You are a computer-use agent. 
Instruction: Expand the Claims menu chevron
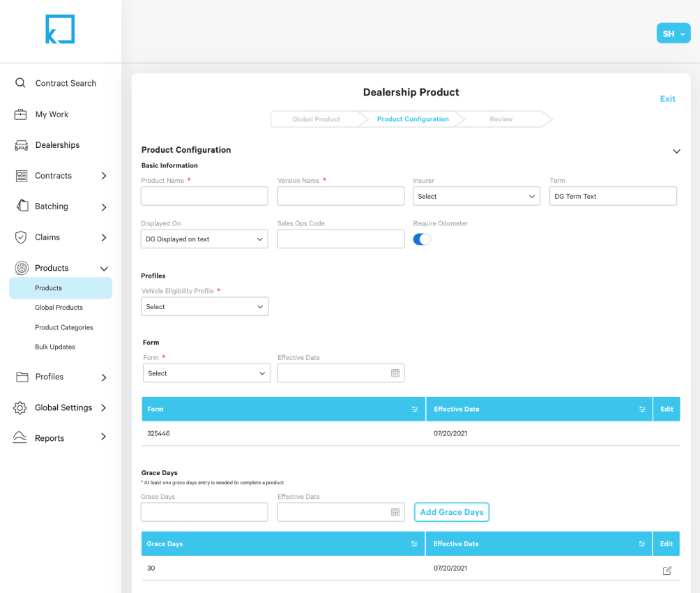click(104, 237)
